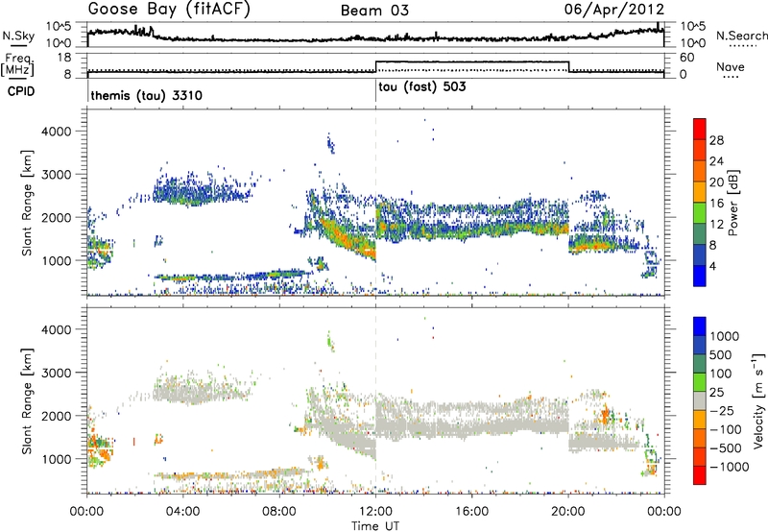Pick the bright blue power swatch below 4
This screenshot has width=768, height=532.
(700, 276)
